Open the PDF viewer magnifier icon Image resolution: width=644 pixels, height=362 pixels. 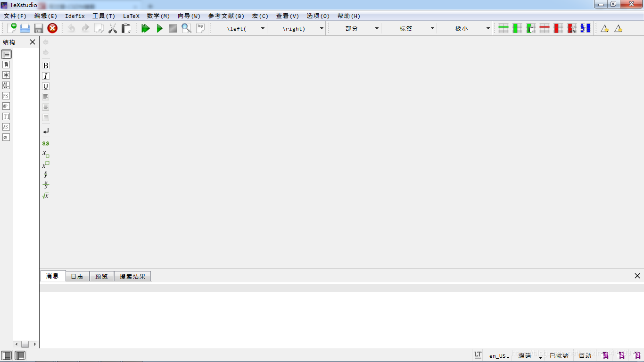click(187, 28)
